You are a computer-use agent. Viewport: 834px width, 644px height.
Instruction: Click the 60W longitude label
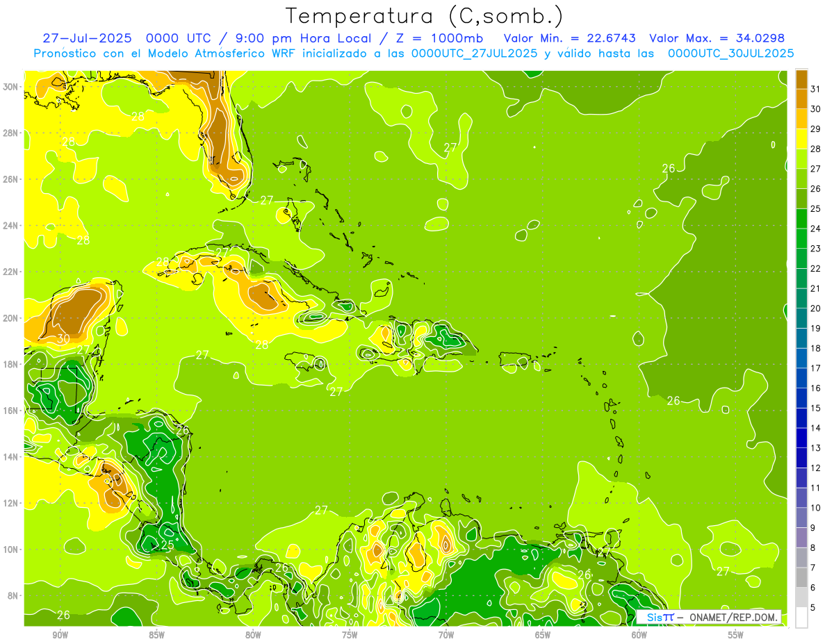point(639,636)
